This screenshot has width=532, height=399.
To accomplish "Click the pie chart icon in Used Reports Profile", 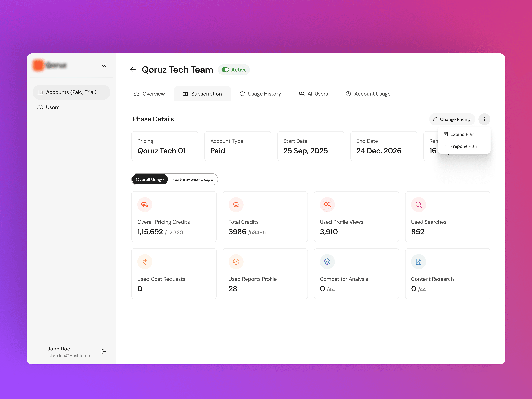I will coord(236,262).
